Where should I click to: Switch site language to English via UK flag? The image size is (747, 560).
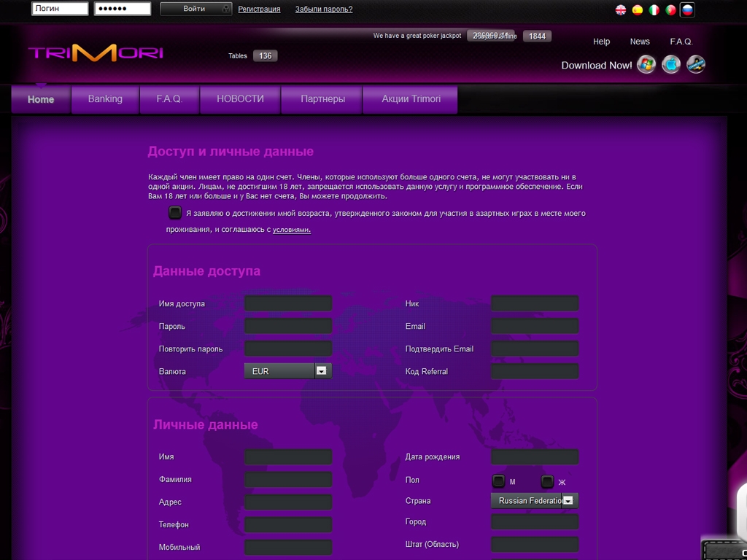621,10
